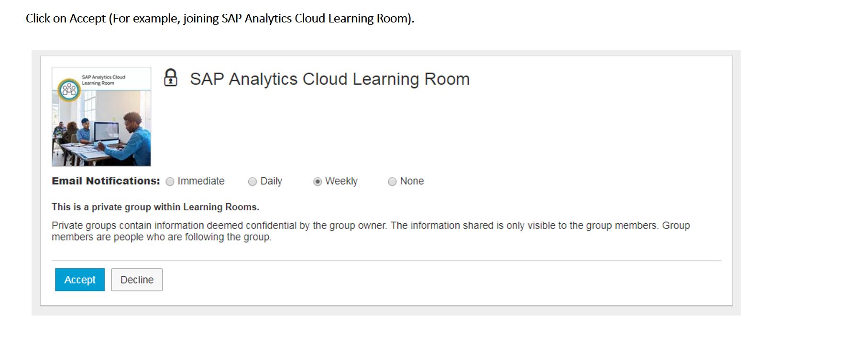Click the private group heading text

click(x=154, y=207)
